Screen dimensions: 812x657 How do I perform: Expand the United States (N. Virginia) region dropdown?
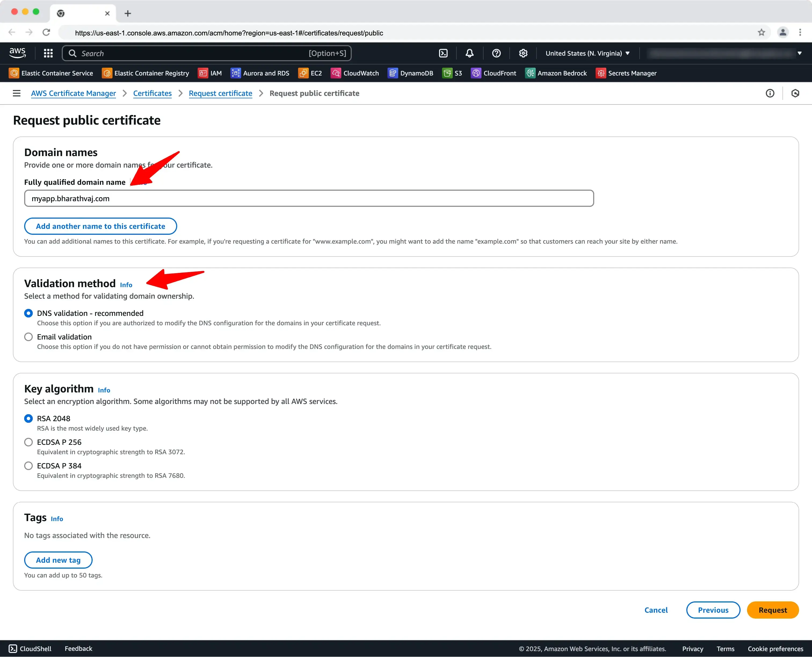click(587, 53)
